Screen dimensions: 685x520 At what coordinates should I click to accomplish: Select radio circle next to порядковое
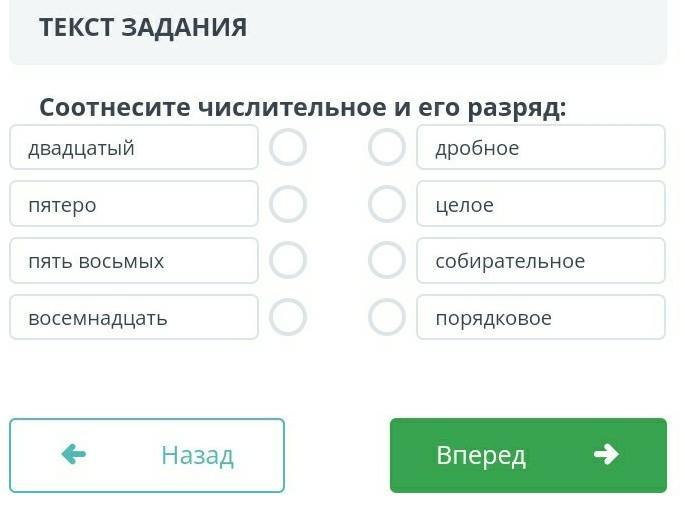click(x=387, y=318)
